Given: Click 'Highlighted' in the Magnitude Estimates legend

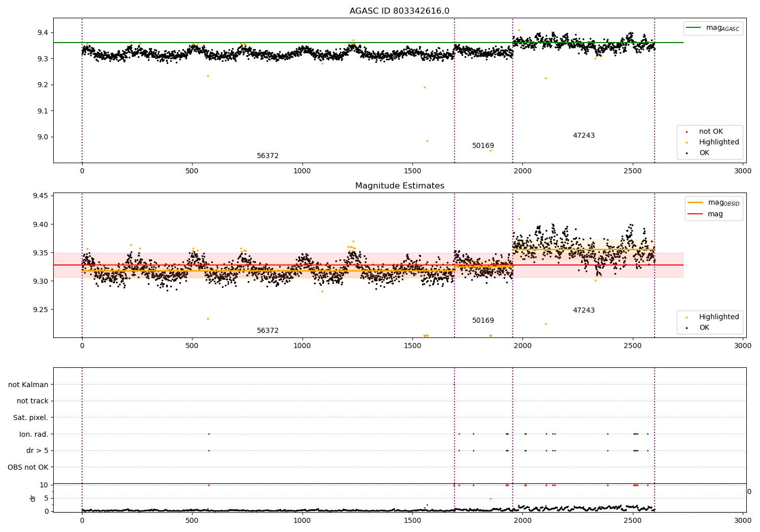Looking at the screenshot, I should pos(713,317).
